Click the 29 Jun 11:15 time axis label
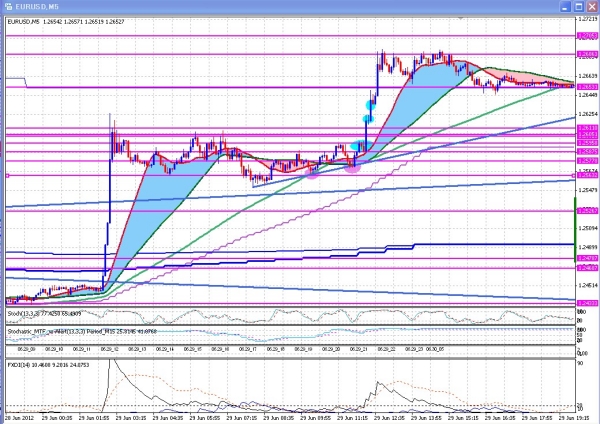Image resolution: width=600 pixels, height=424 pixels. pyautogui.click(x=352, y=418)
